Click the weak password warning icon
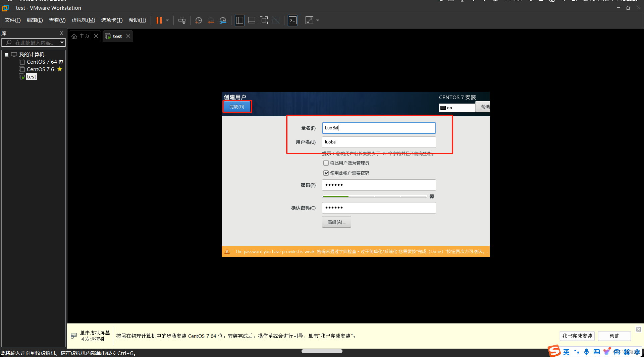Image resolution: width=644 pixels, height=357 pixels. tap(227, 251)
